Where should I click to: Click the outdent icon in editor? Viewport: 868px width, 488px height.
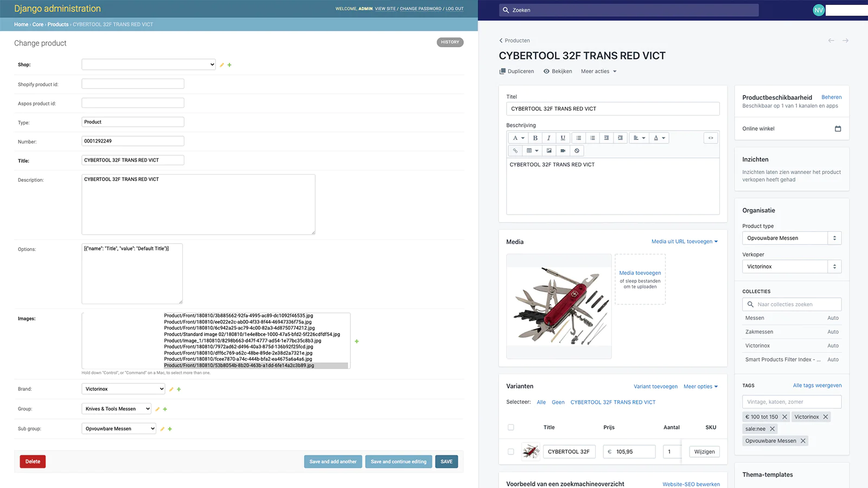[607, 138]
